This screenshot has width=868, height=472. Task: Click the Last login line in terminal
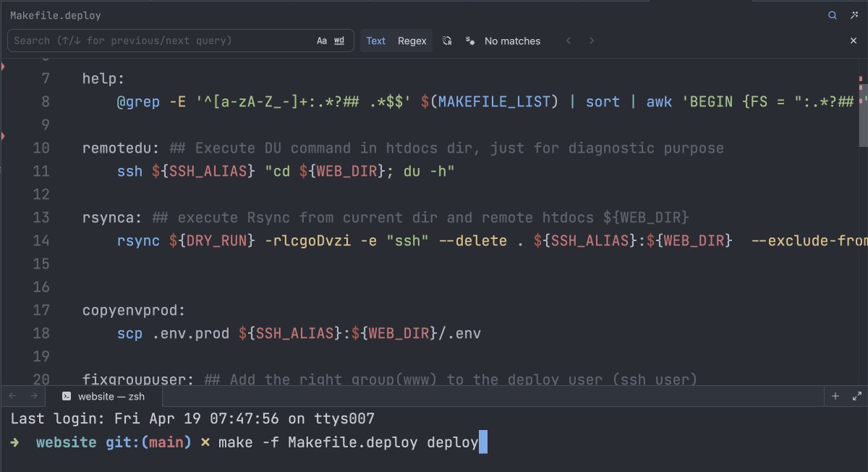pyautogui.click(x=192, y=418)
